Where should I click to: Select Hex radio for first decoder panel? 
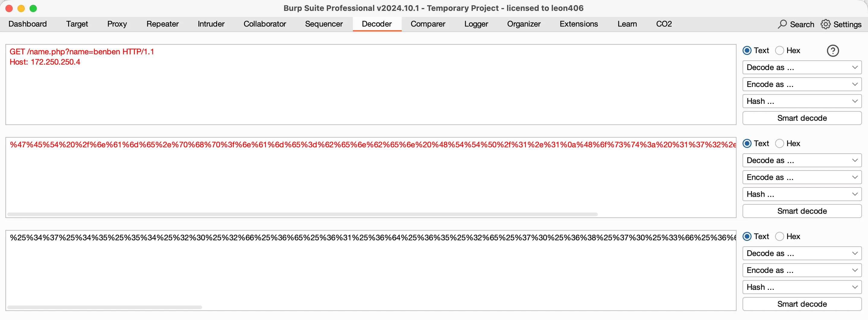[x=779, y=51]
